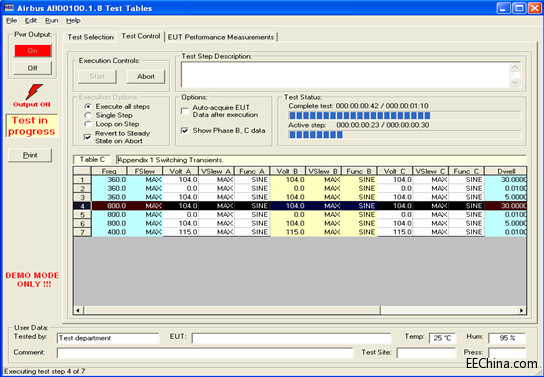Switch to the Test Selection tab
This screenshot has width=544, height=377.
(x=91, y=37)
